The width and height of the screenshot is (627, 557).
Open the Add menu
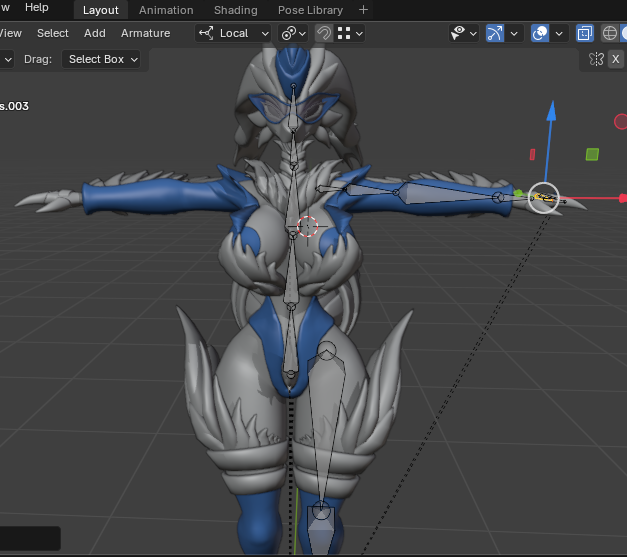95,33
